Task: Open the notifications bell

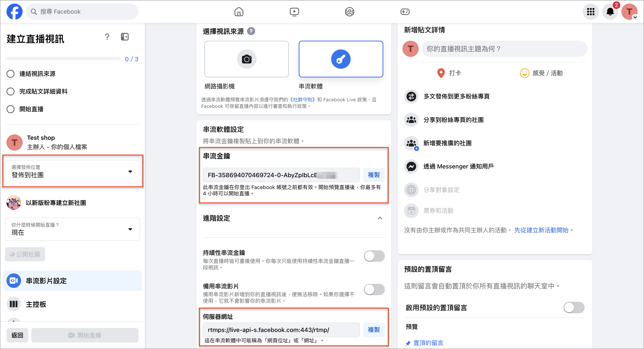Action: 610,11
